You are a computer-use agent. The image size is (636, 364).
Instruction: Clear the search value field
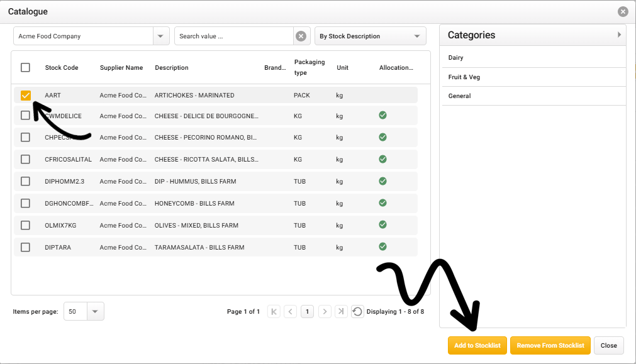[x=301, y=36]
